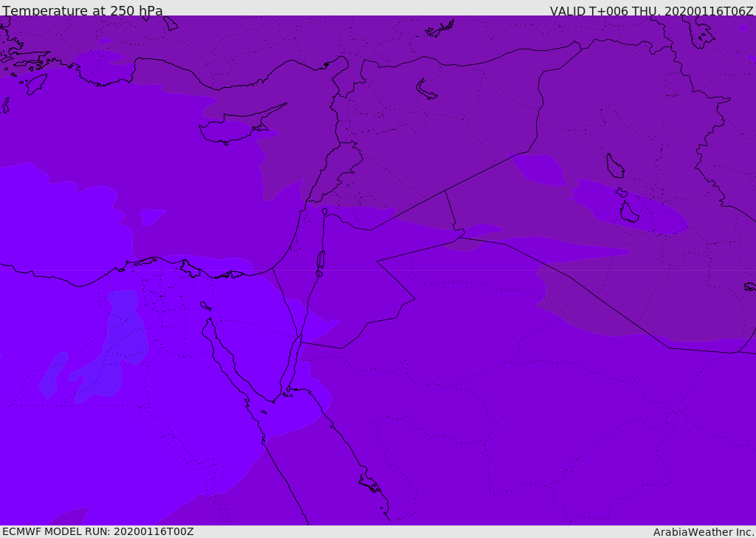756x538 pixels.
Task: Click the Nile Delta coastline near the lagoon
Action: 190,269
